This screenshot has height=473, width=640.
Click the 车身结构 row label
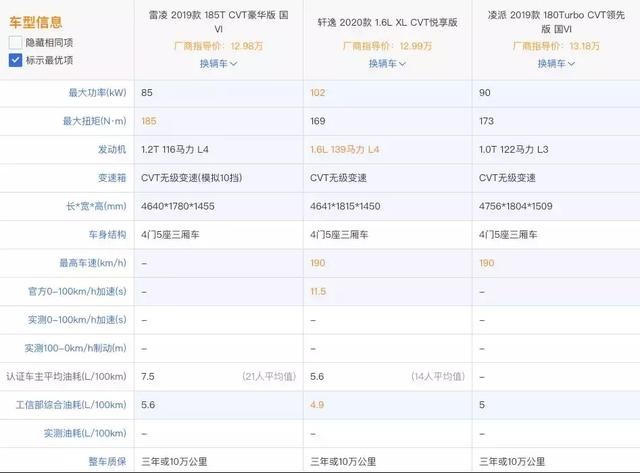click(107, 235)
